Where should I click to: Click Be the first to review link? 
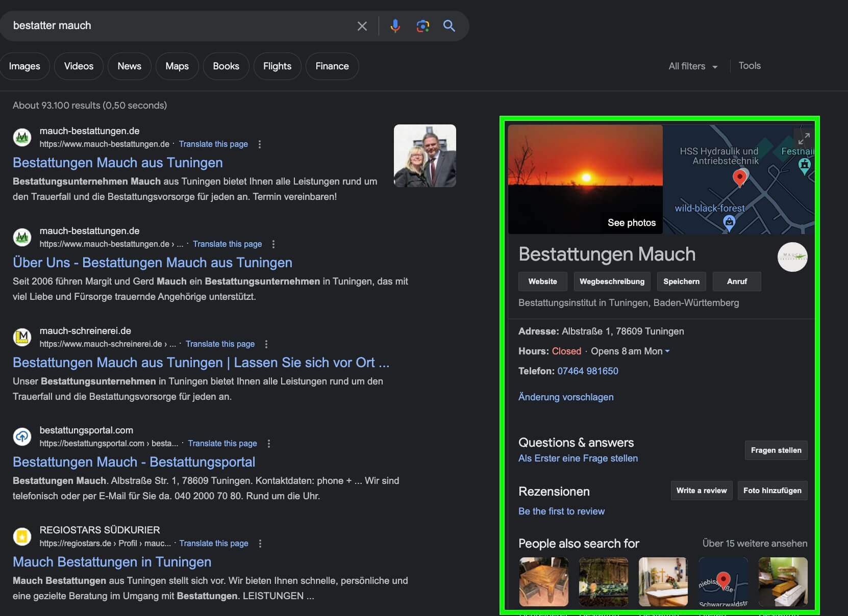coord(561,511)
